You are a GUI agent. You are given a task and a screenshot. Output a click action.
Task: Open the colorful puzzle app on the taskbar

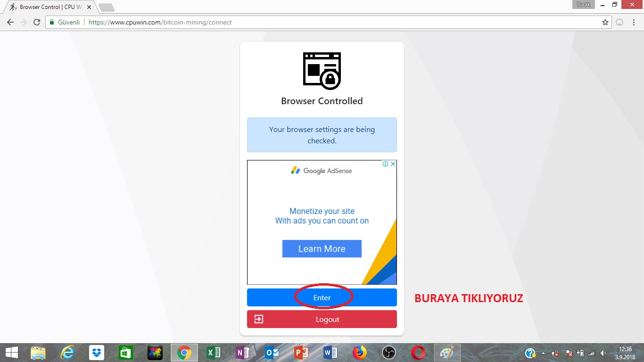[x=155, y=353]
